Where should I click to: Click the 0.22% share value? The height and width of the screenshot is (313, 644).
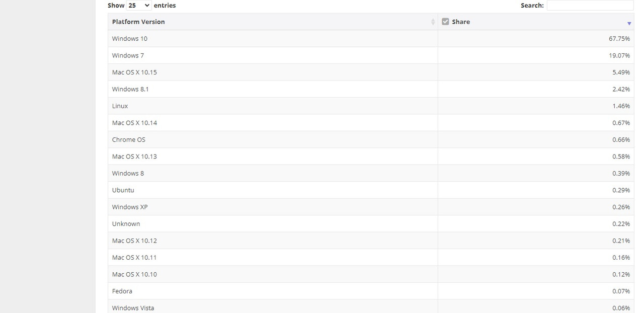click(621, 224)
